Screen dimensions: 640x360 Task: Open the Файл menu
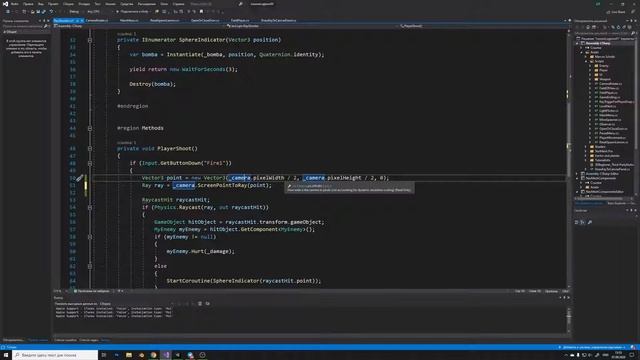(x=15, y=4)
